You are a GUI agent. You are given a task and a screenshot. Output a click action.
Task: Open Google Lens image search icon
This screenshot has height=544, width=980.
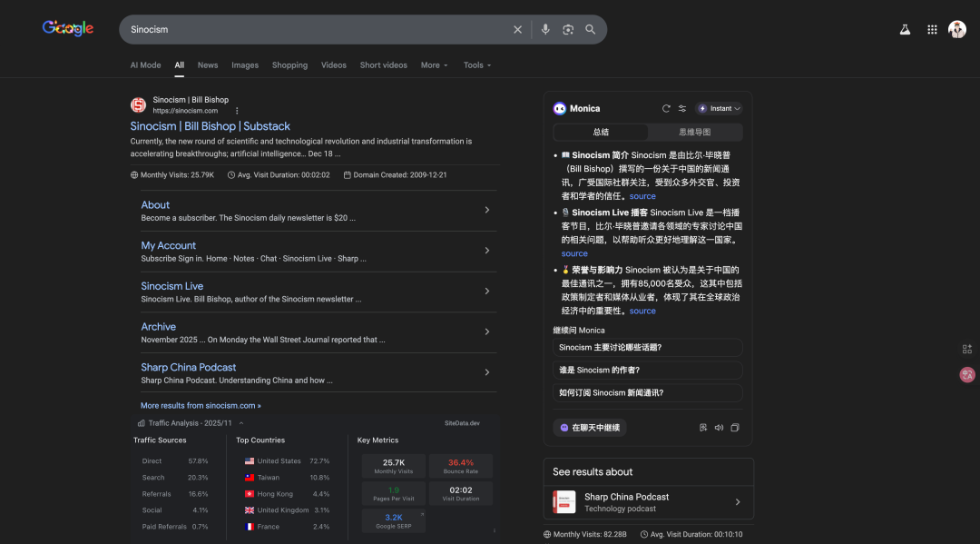[567, 29]
